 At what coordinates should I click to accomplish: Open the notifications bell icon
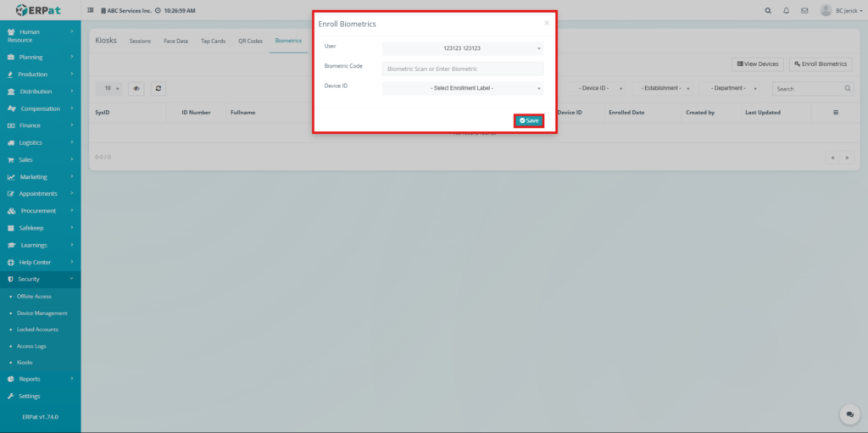click(786, 11)
